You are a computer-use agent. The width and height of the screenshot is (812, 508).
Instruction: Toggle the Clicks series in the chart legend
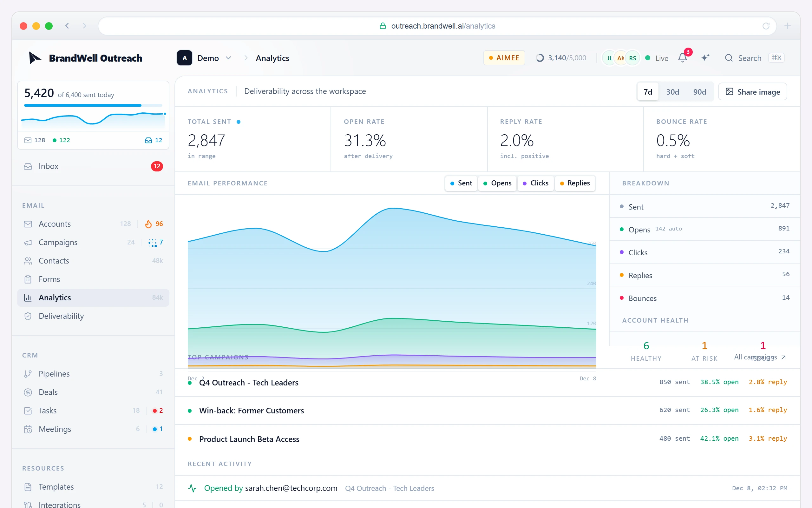tap(535, 183)
